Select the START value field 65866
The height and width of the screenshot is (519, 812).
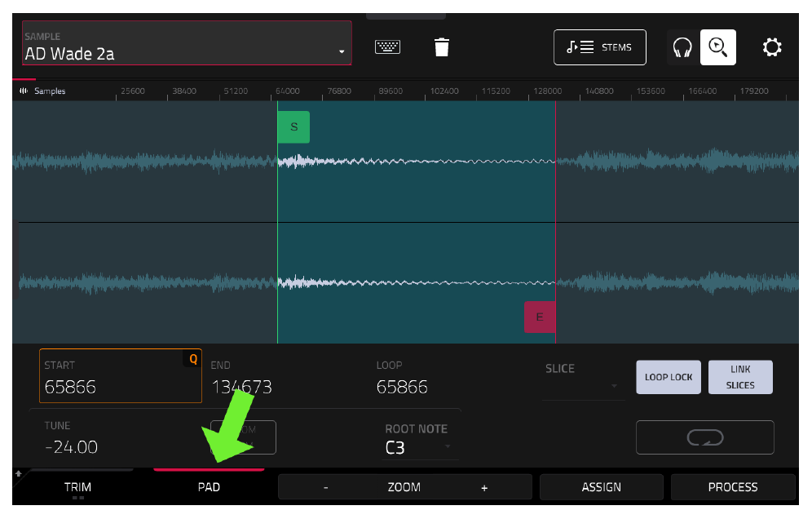(120, 376)
